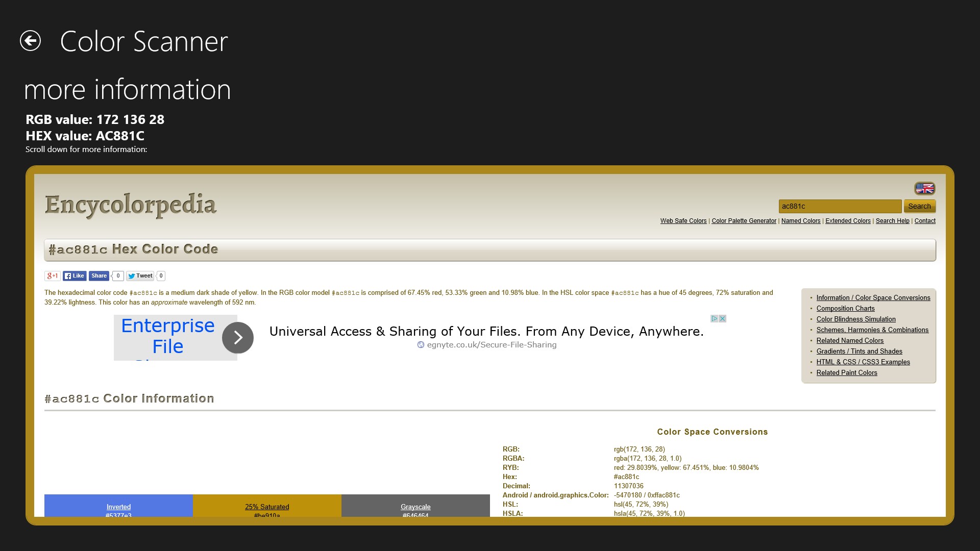Close the advertisement with X icon
The image size is (980, 551).
[x=723, y=319]
